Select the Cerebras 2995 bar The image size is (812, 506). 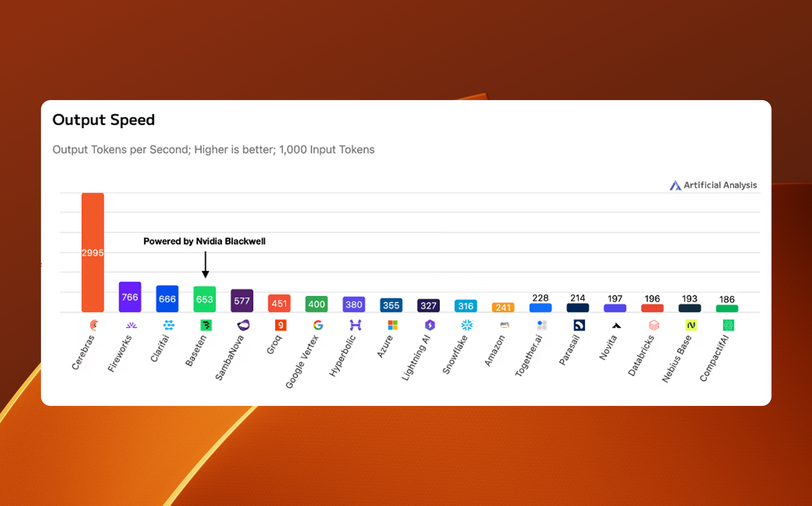coord(93,253)
